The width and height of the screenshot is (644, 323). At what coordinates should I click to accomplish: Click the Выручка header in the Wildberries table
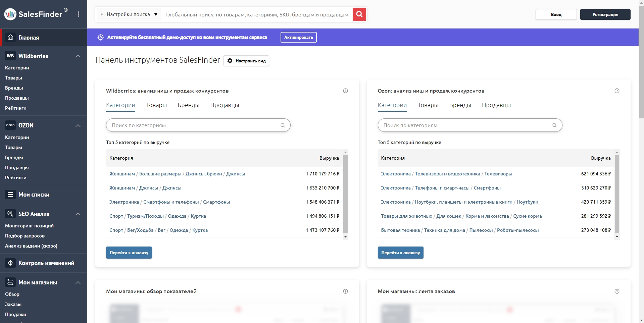(329, 158)
